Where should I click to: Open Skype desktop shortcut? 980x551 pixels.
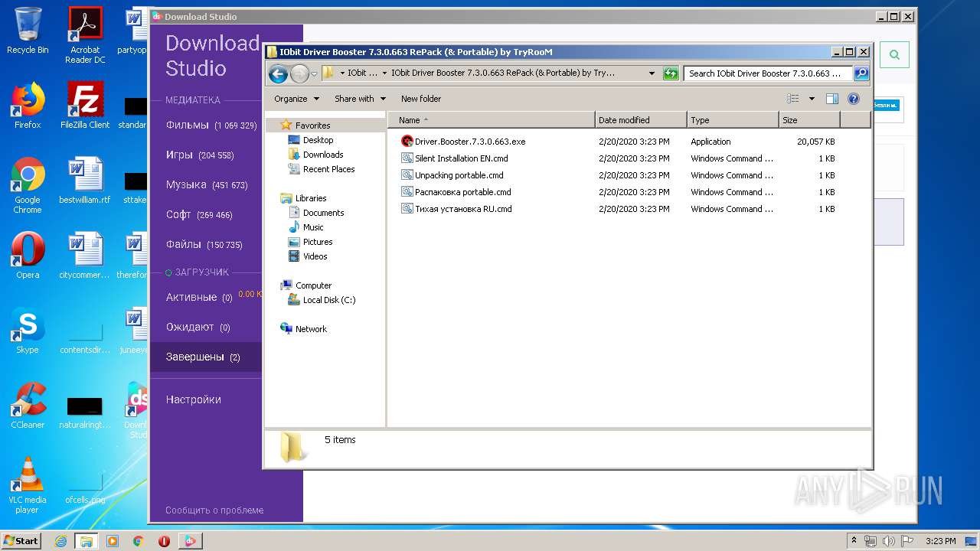tap(28, 331)
